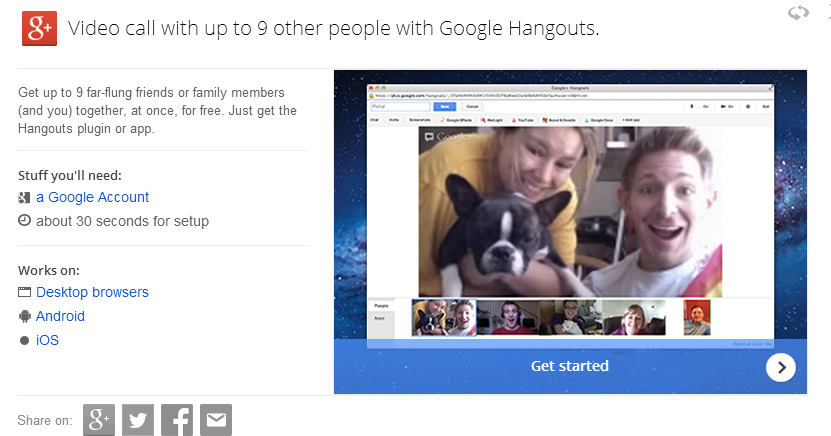Click the description paragraph about far-flung friends

coord(157,111)
